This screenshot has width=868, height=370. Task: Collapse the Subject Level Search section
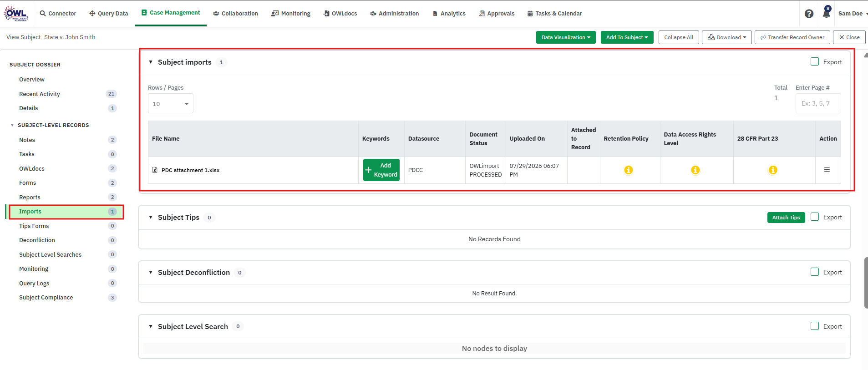pyautogui.click(x=151, y=326)
